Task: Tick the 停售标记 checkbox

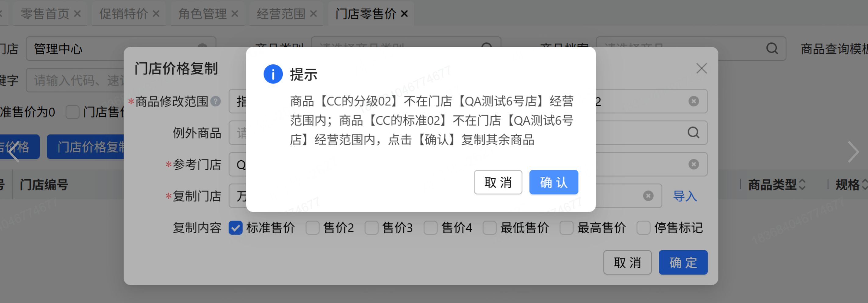Action: 643,228
